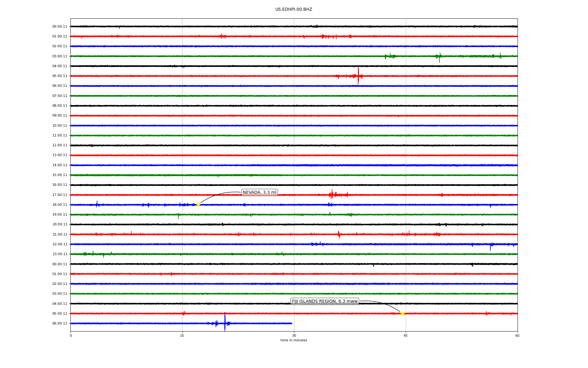Click the 18:00:11 trace time label

coord(60,205)
